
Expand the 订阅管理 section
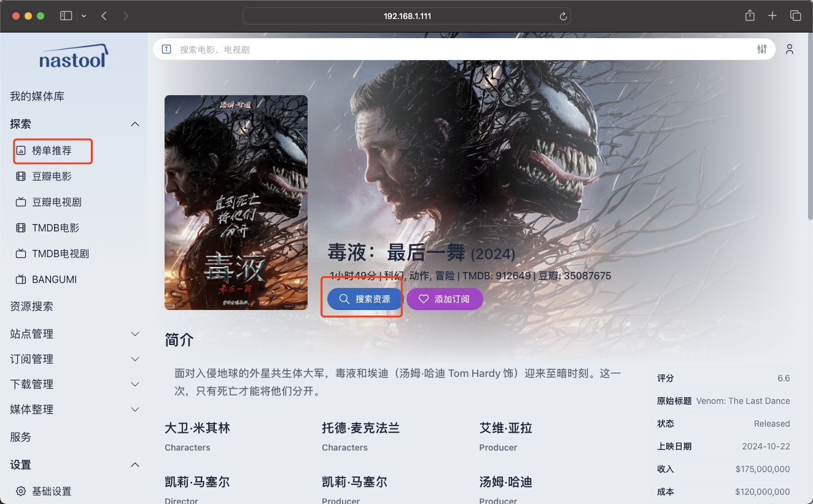point(136,359)
